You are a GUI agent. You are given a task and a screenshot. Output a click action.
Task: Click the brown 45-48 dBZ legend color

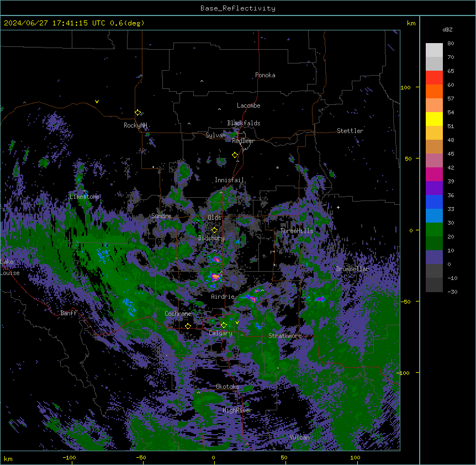pyautogui.click(x=434, y=146)
